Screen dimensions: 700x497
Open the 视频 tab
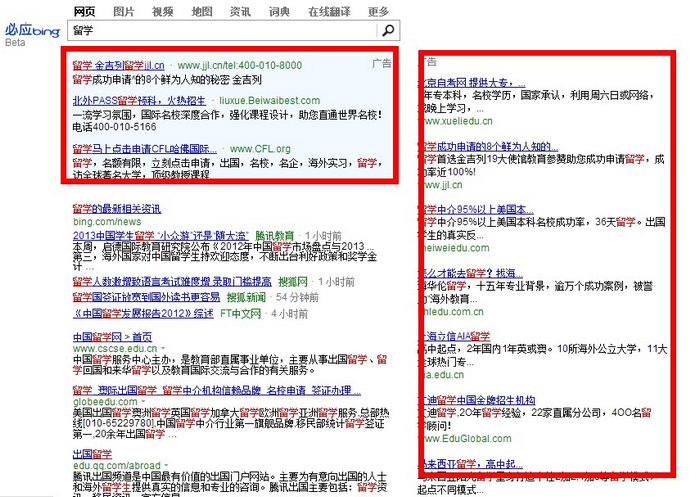pos(162,12)
